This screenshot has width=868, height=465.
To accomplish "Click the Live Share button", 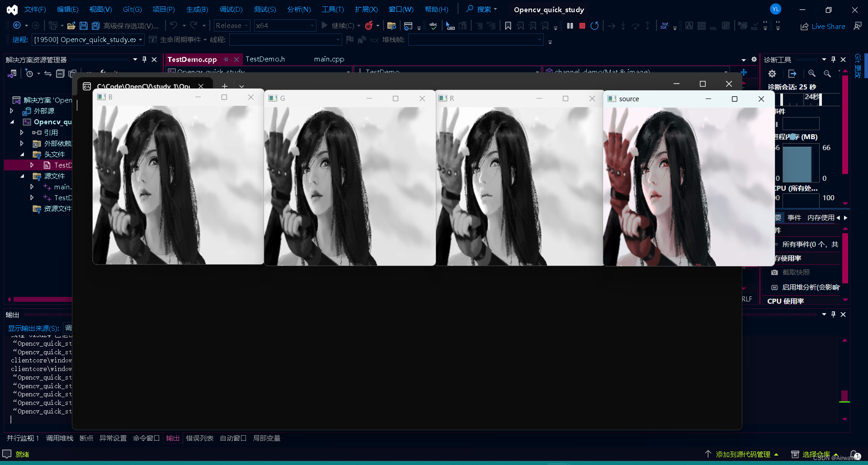I will click(823, 26).
